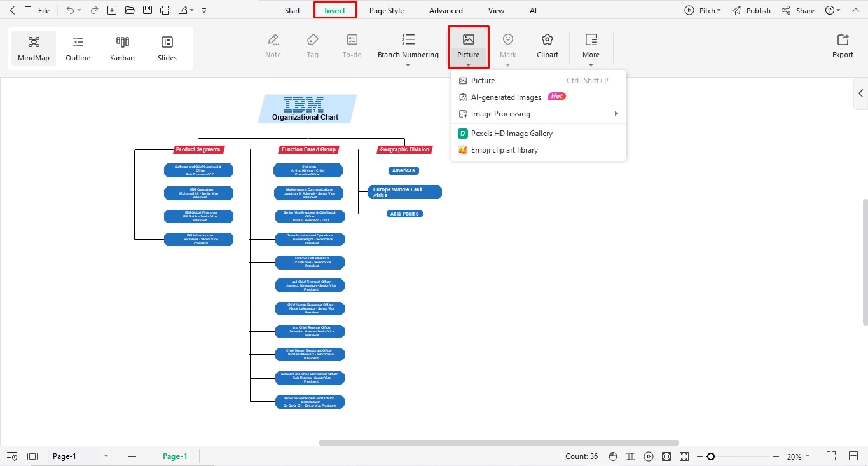Click the Share button
Image resolution: width=868 pixels, height=466 pixels.
pyautogui.click(x=798, y=10)
